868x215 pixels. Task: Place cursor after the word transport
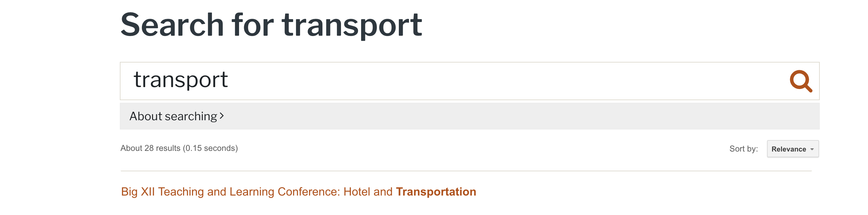[x=229, y=80]
